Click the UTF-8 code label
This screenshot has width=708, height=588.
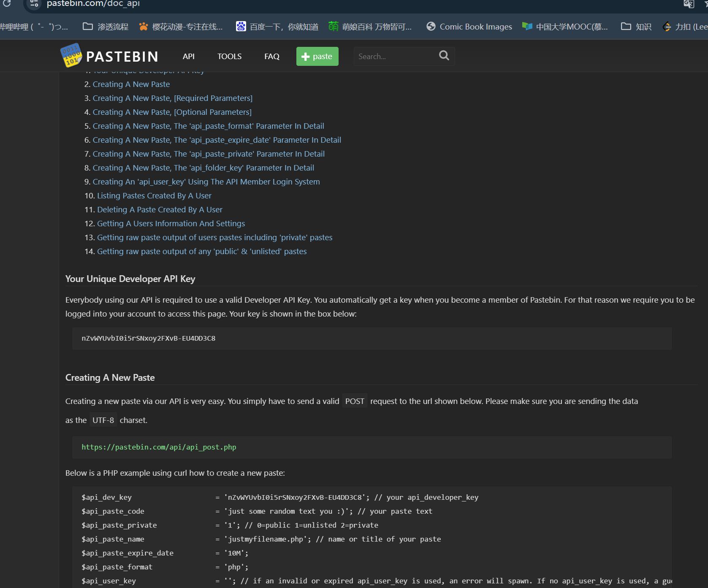click(103, 420)
